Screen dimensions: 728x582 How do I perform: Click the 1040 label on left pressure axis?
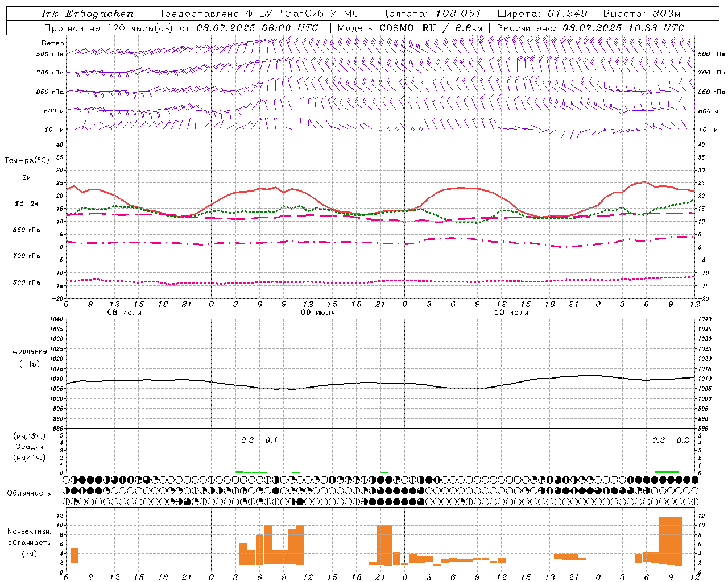pyautogui.click(x=56, y=319)
